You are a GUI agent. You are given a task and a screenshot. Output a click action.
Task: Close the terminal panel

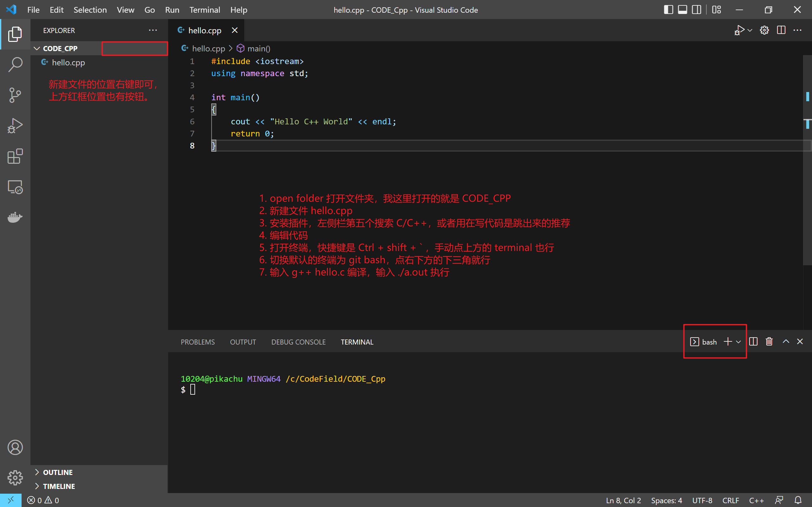tap(800, 341)
